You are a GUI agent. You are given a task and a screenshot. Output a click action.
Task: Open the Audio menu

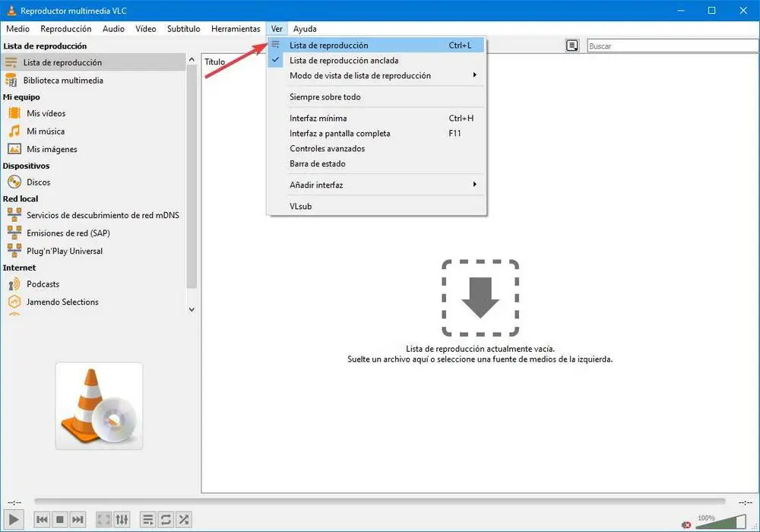click(113, 29)
